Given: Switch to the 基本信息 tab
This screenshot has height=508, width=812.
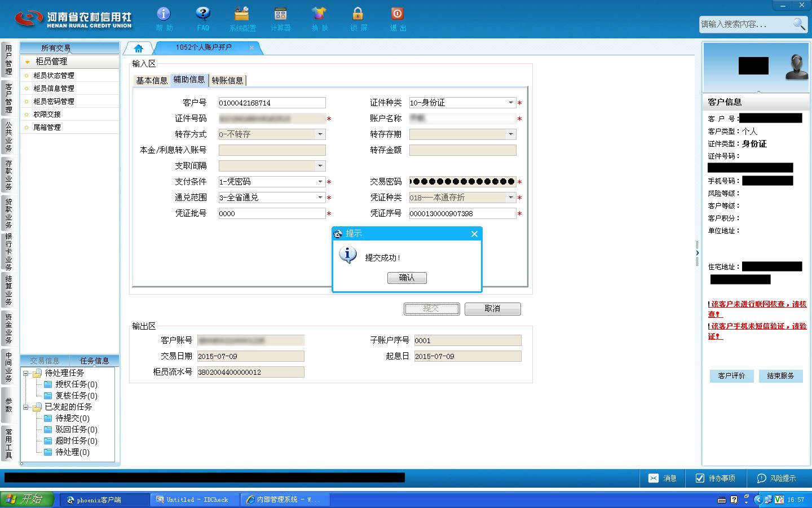Looking at the screenshot, I should pos(152,80).
